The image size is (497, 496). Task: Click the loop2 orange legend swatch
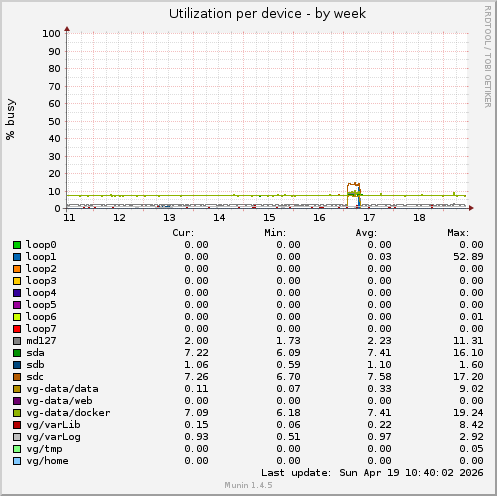click(17, 269)
